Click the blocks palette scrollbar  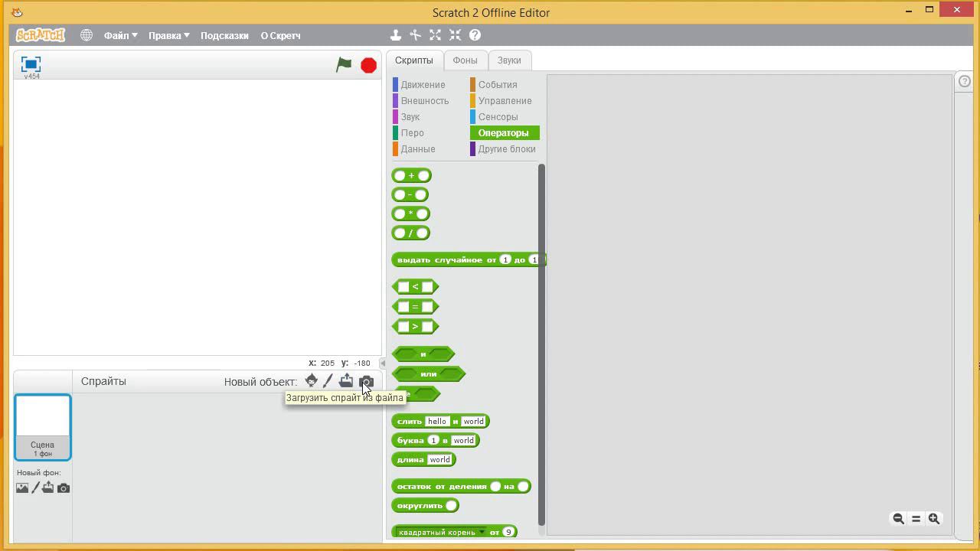[541, 344]
